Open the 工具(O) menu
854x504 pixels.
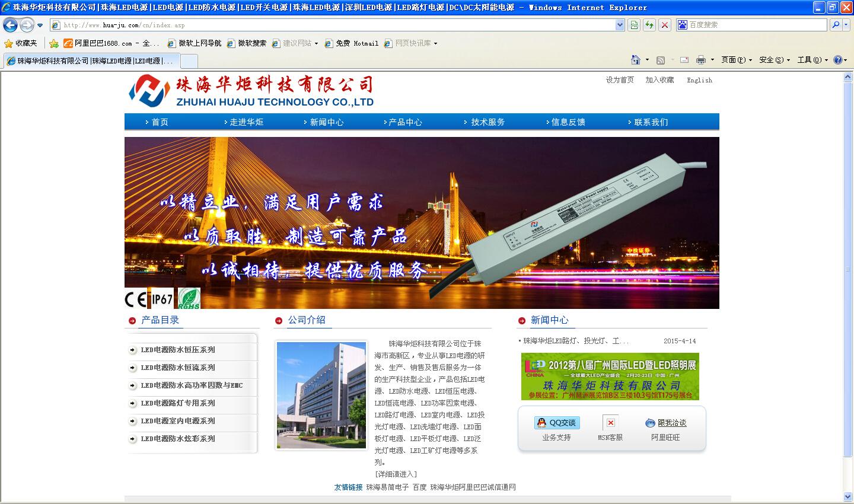(x=812, y=60)
